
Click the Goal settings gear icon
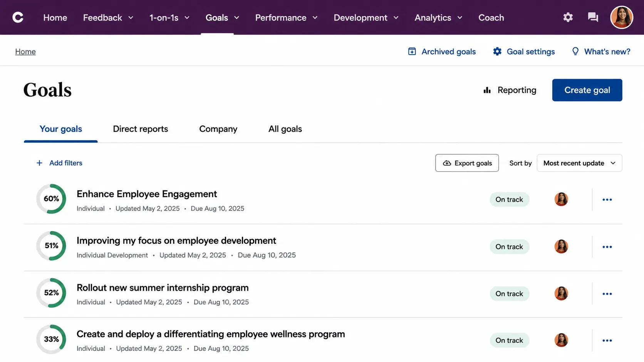(x=497, y=52)
